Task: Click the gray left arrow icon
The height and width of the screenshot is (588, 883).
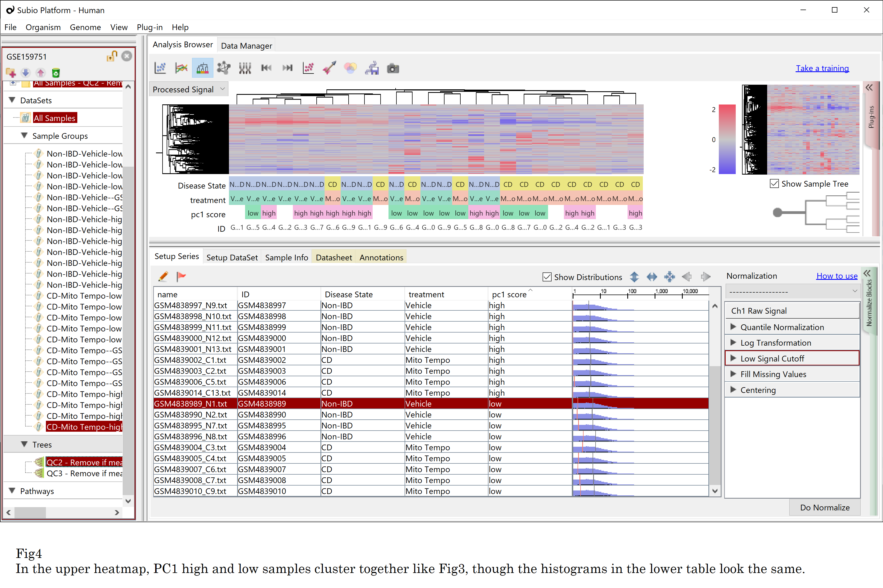Action: pyautogui.click(x=687, y=277)
